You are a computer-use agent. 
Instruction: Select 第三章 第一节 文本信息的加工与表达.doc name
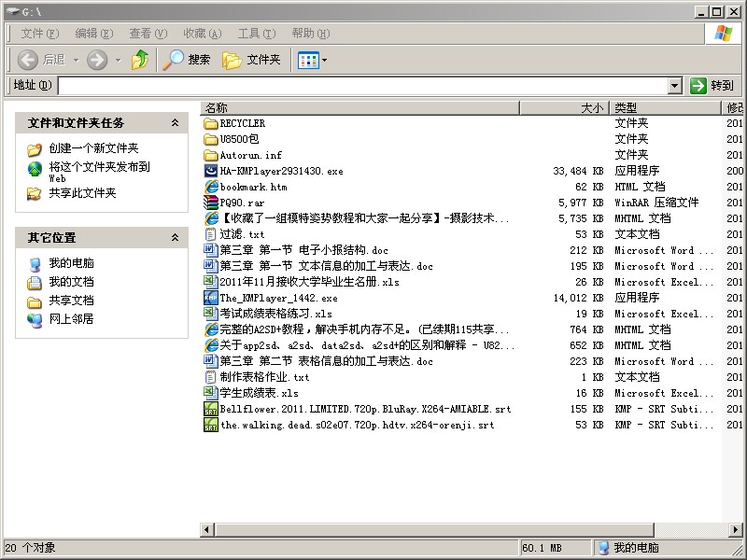326,266
